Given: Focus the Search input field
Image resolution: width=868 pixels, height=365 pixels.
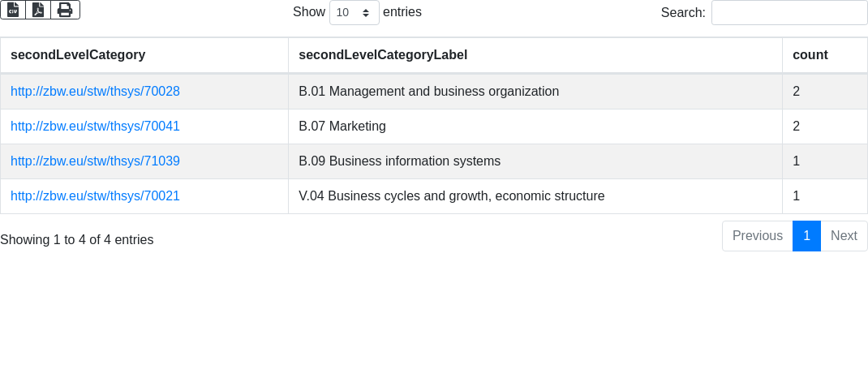Looking at the screenshot, I should point(789,13).
